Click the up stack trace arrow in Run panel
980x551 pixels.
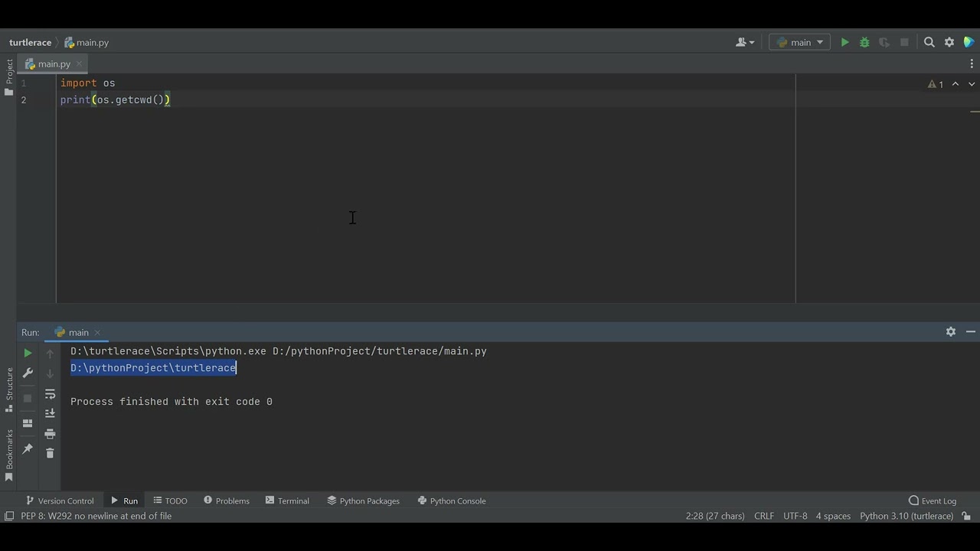[x=50, y=354]
